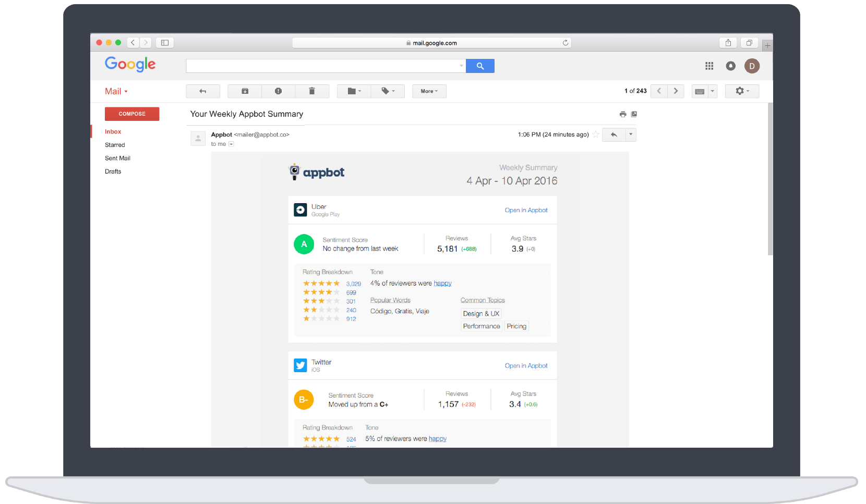Open Settings gear dropdown

(x=742, y=91)
